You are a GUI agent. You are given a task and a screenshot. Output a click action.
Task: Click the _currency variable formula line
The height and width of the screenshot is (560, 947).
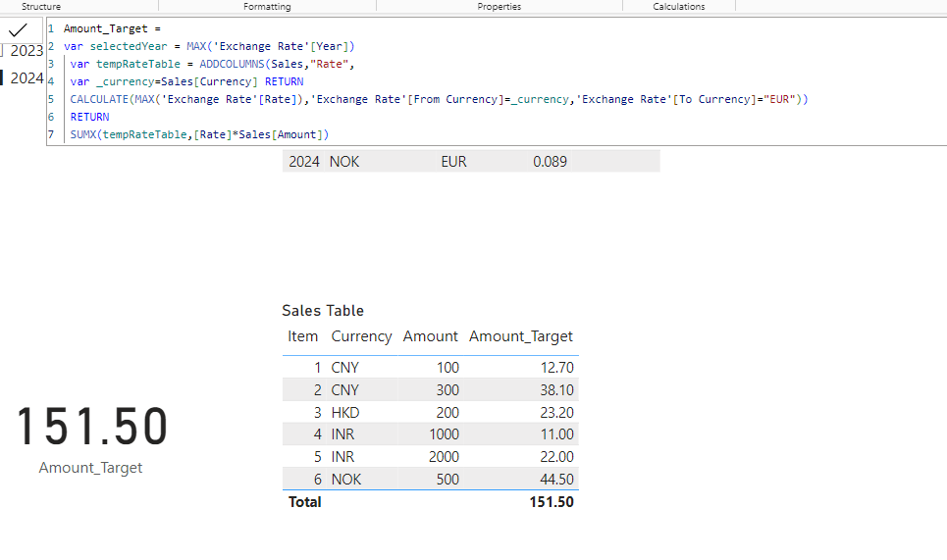[186, 81]
